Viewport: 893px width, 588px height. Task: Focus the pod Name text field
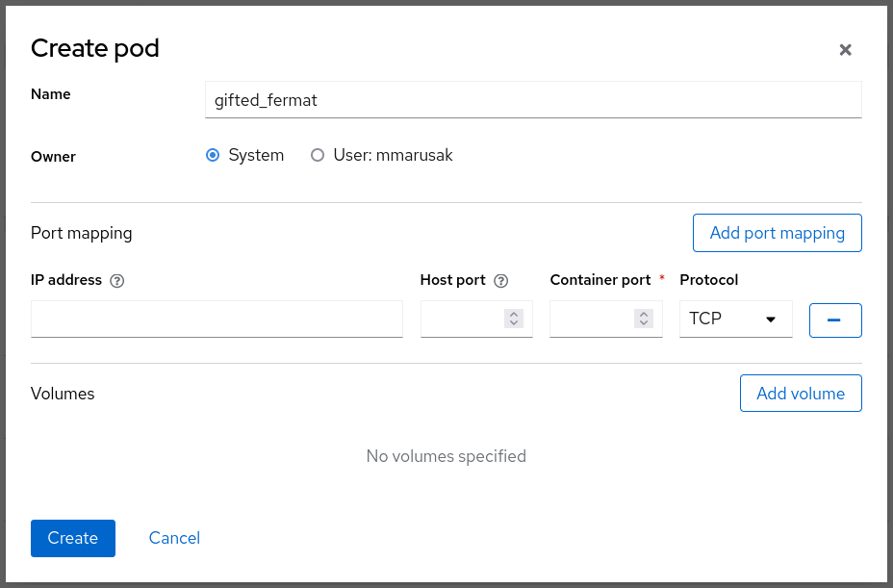tap(533, 99)
